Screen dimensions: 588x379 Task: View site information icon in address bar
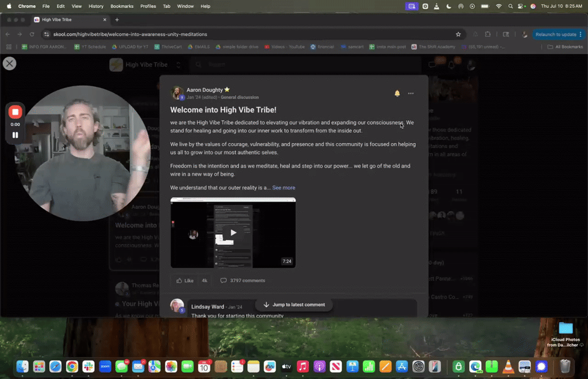[46, 34]
